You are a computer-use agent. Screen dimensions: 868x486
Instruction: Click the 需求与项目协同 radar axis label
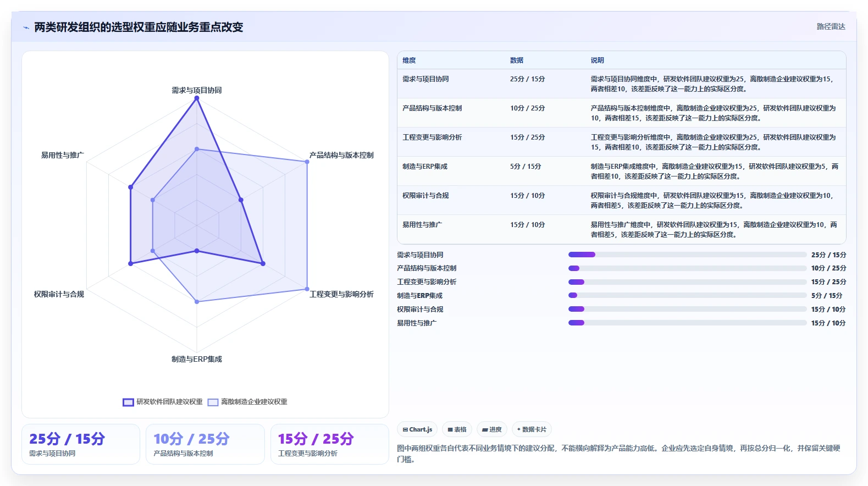click(197, 90)
